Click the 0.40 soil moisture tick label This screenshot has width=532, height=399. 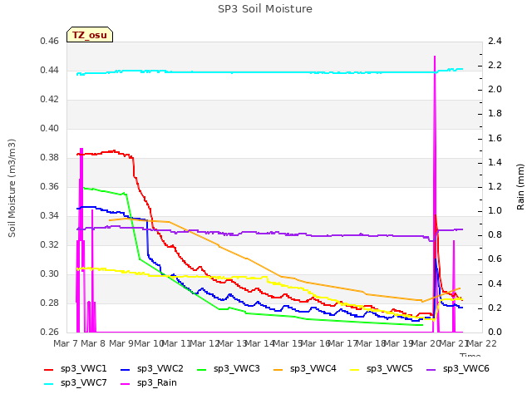(x=50, y=128)
